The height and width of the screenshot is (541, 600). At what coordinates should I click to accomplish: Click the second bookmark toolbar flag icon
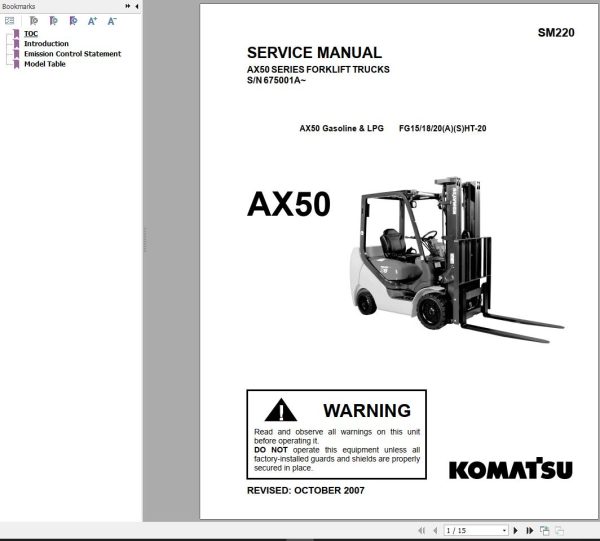(x=54, y=21)
